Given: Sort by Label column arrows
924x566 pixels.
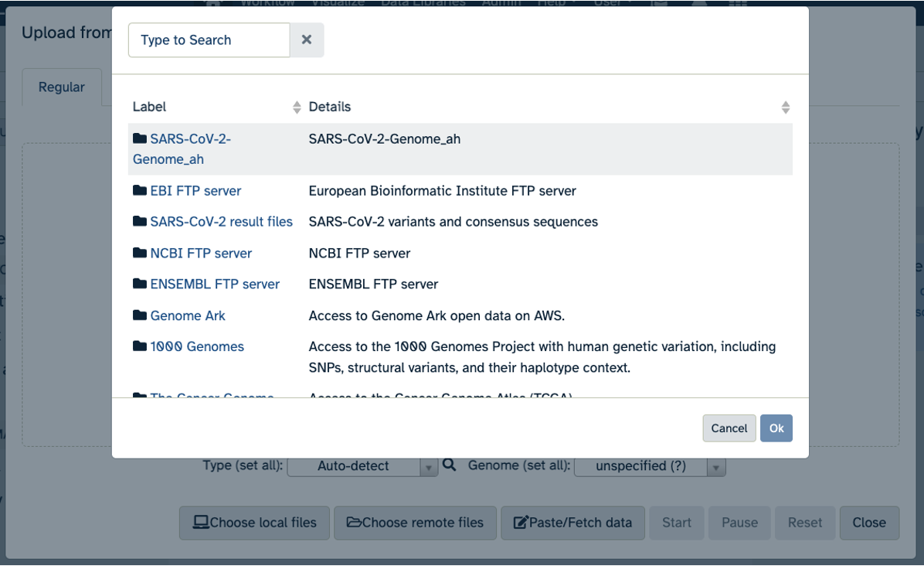Looking at the screenshot, I should click(297, 107).
